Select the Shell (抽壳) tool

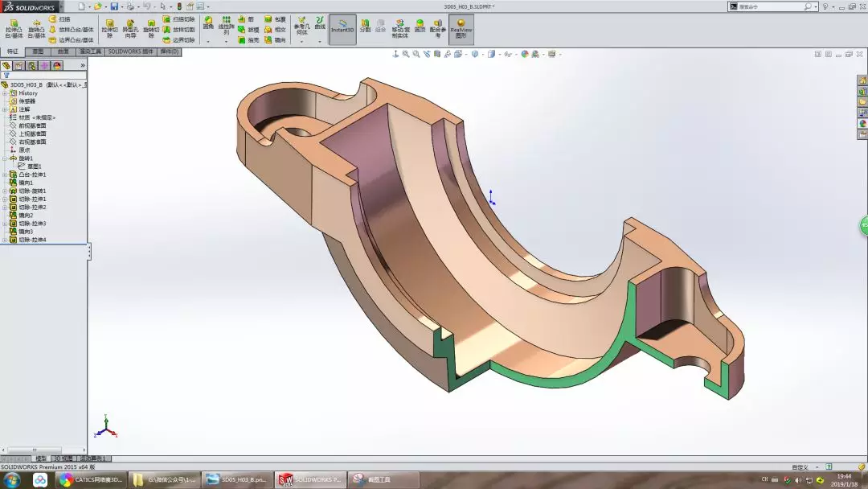248,40
